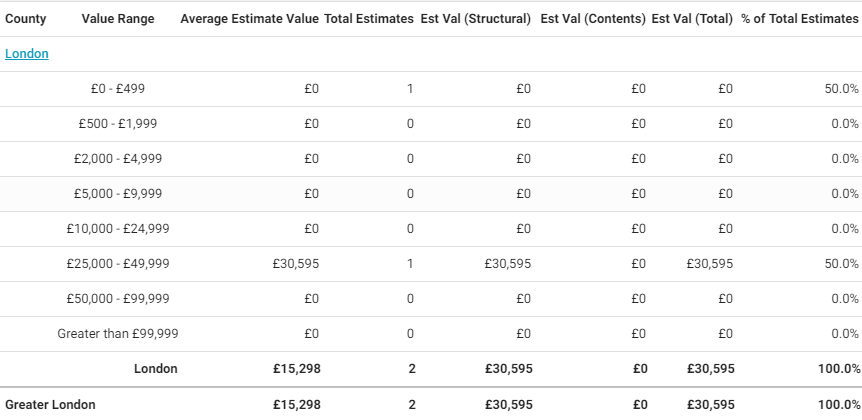This screenshot has width=862, height=420.
Task: Select the £10,000 - £24,999 range cell
Action: 118,229
